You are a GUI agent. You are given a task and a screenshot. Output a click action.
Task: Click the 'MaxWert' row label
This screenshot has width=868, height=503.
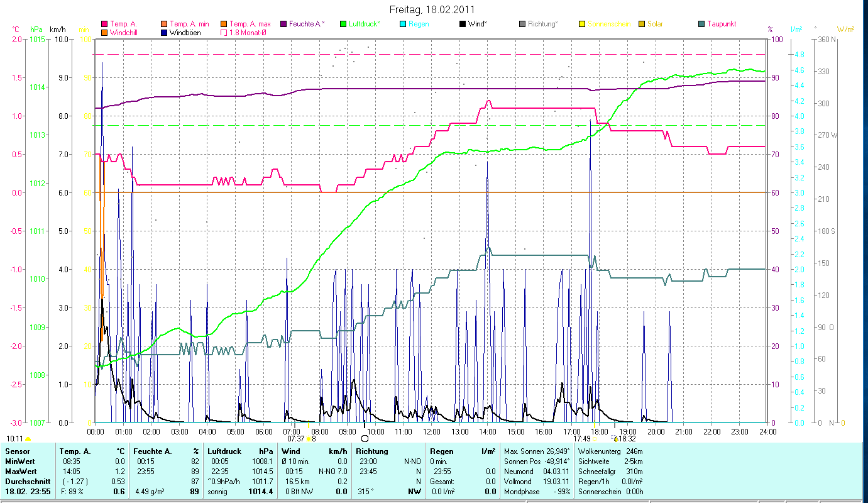[20, 471]
